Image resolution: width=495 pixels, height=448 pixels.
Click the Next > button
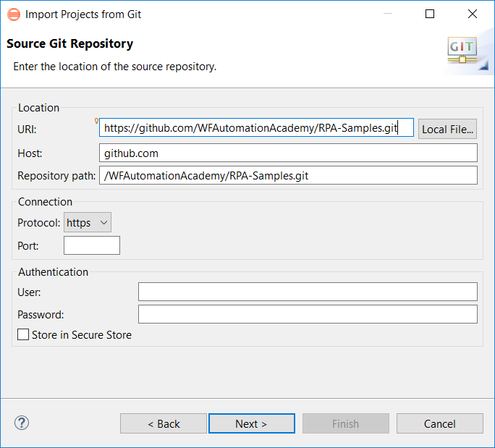(x=252, y=423)
